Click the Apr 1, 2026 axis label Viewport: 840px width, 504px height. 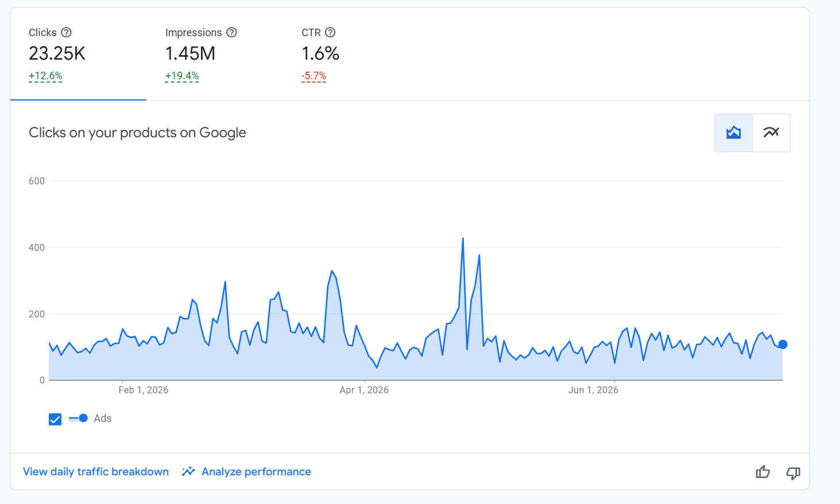point(364,390)
